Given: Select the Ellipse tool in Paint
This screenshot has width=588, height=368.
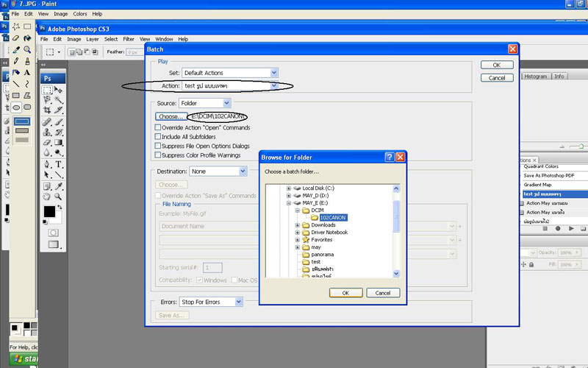Looking at the screenshot, I should pyautogui.click(x=16, y=107).
